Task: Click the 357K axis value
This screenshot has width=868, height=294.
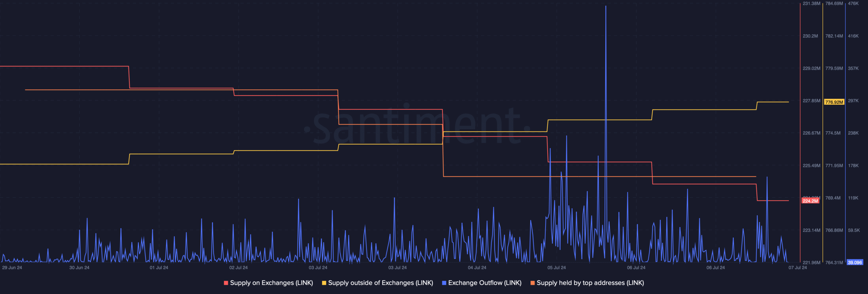Action: point(853,68)
